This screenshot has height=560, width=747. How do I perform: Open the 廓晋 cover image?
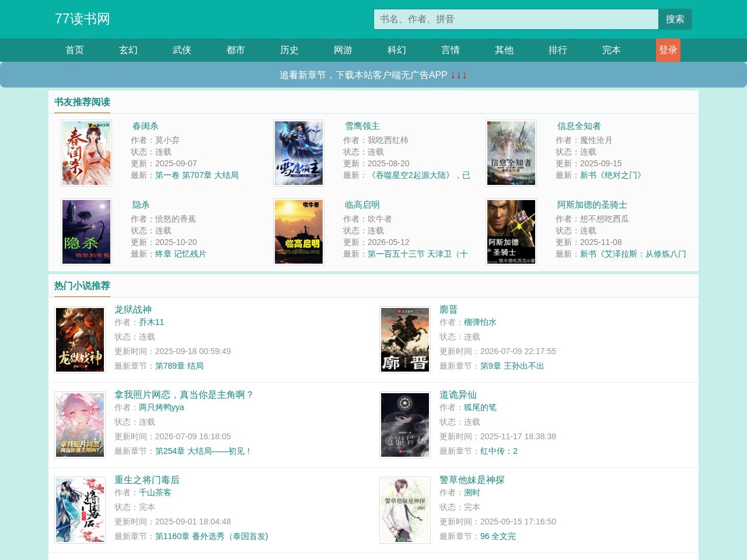[x=405, y=340]
